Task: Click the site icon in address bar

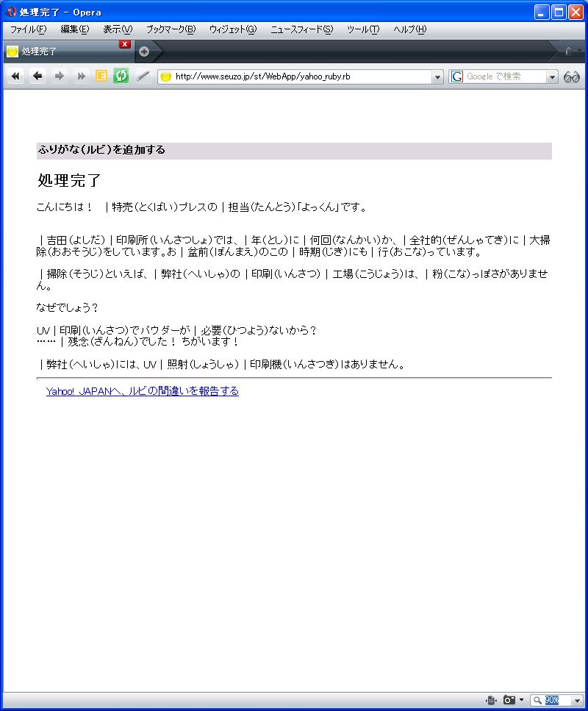Action: [x=166, y=76]
